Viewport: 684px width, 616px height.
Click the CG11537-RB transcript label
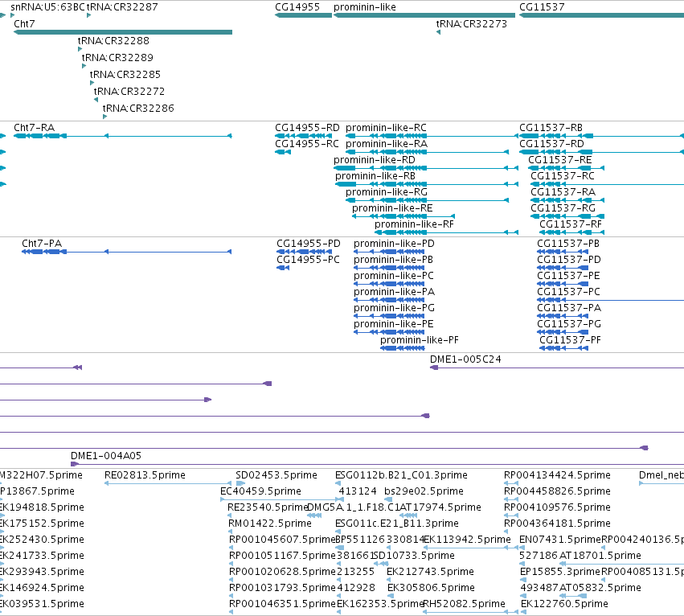551,128
